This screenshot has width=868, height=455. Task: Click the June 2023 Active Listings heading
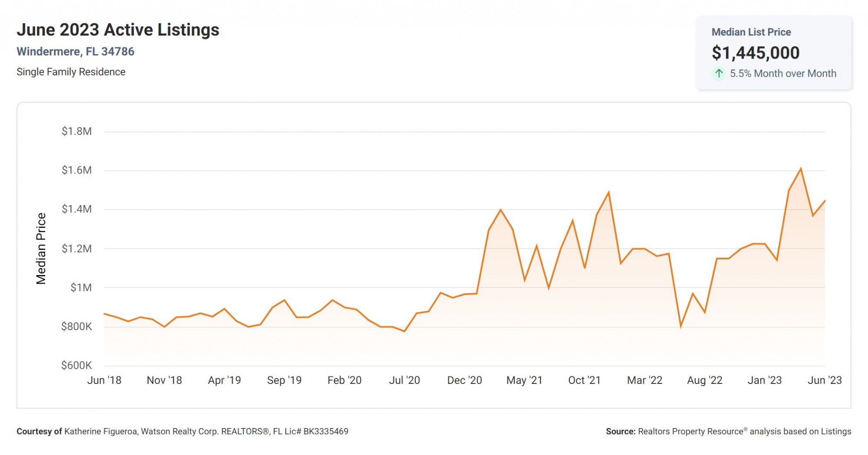point(118,30)
